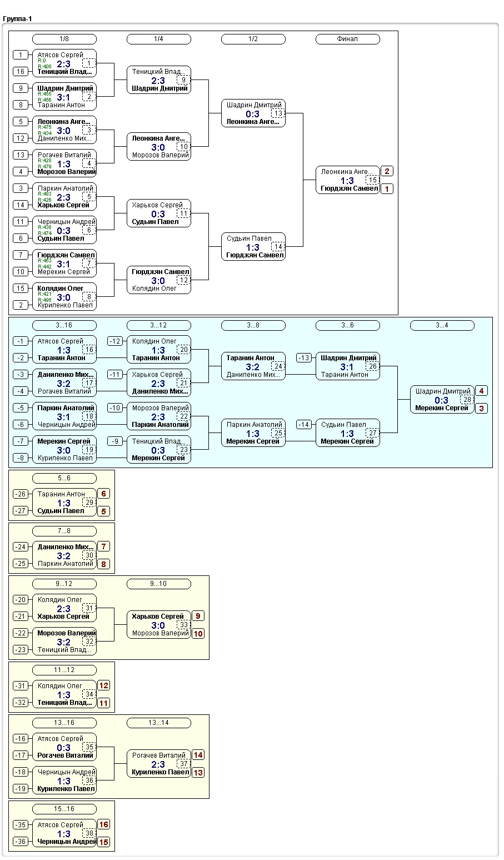Click the "9...12" bracket header
The image size is (504, 860).
click(x=64, y=584)
